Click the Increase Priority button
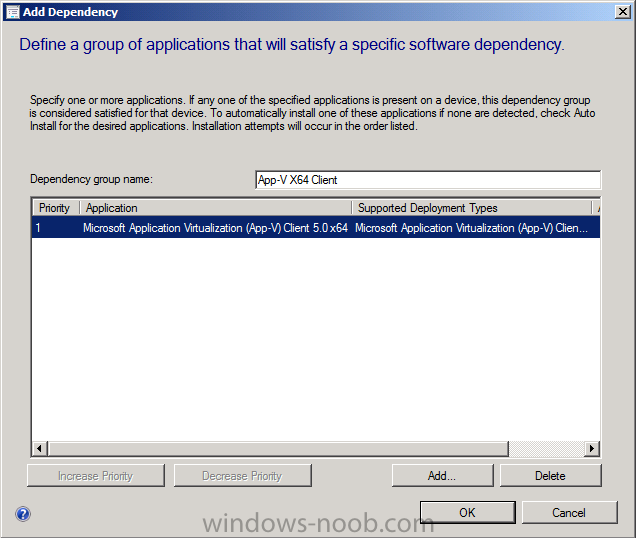 point(96,476)
